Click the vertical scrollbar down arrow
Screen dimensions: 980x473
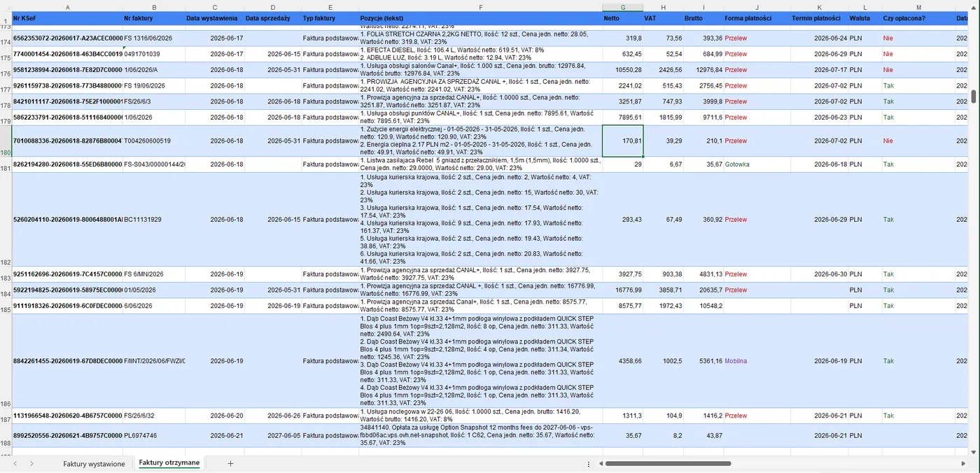974,452
